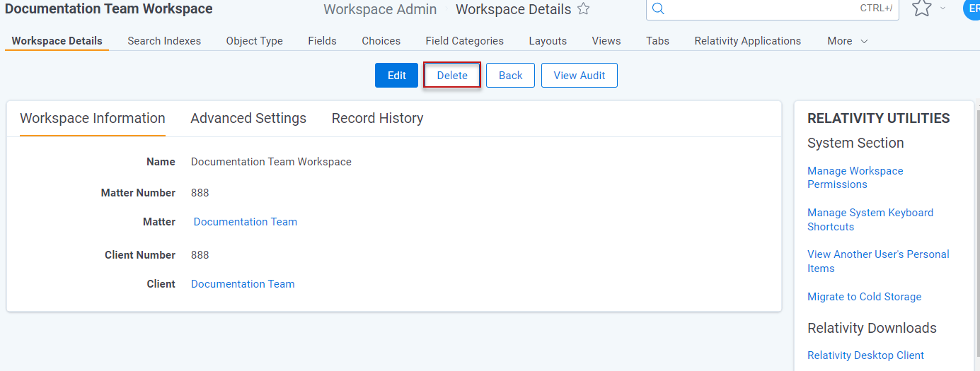Switch to the Layouts tab

(x=548, y=41)
